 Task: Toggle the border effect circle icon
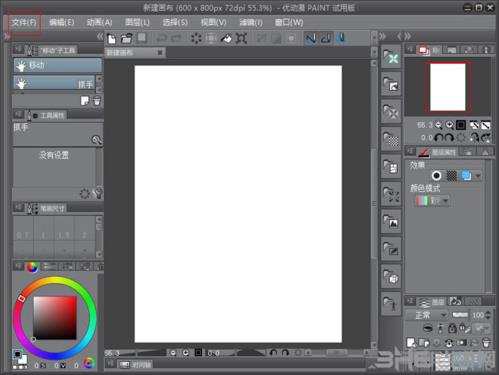click(436, 175)
